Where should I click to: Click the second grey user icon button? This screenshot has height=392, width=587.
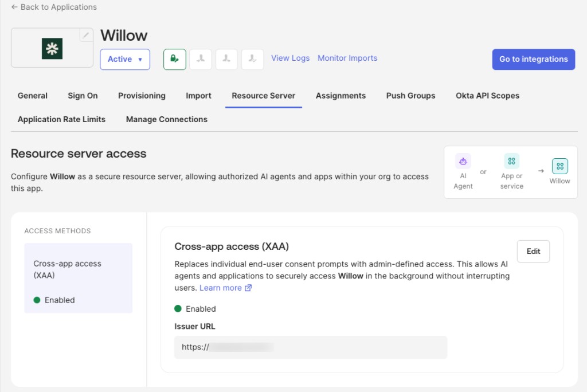201,59
